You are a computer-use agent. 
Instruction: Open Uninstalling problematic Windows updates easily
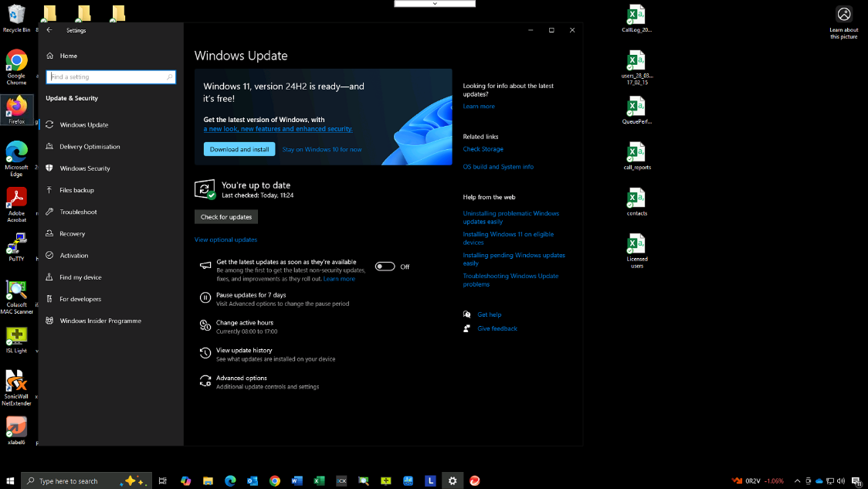coord(511,218)
